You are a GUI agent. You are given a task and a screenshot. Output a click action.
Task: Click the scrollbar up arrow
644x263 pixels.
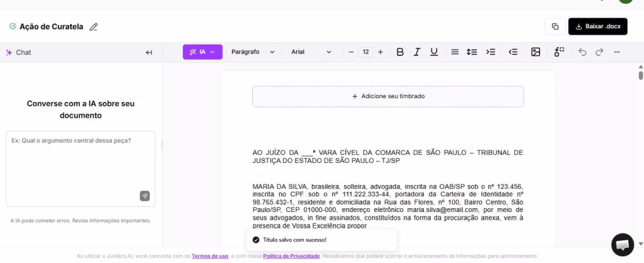(641, 67)
